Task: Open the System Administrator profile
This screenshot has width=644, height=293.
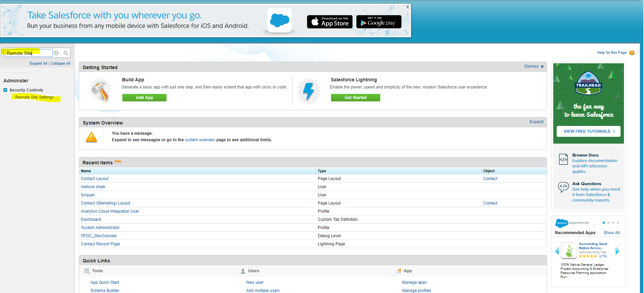Action: (x=100, y=228)
